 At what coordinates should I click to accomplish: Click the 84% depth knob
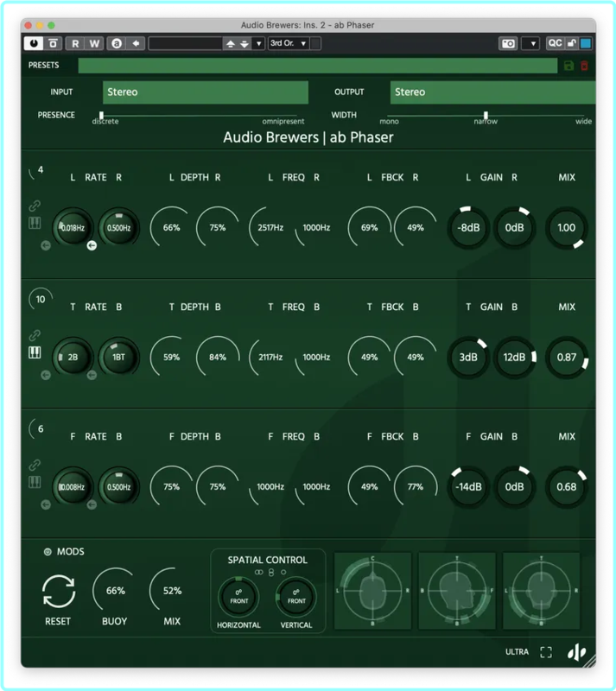click(x=218, y=358)
